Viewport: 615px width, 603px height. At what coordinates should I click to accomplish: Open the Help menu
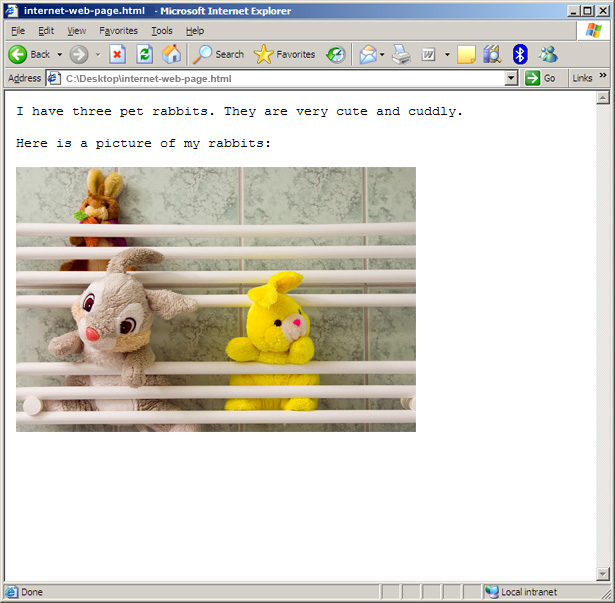[195, 31]
